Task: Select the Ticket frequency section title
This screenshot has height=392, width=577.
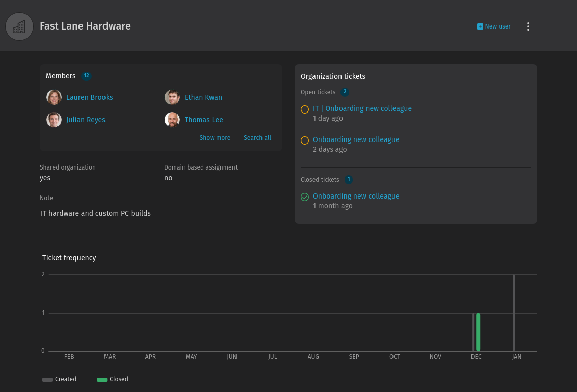Action: 69,258
